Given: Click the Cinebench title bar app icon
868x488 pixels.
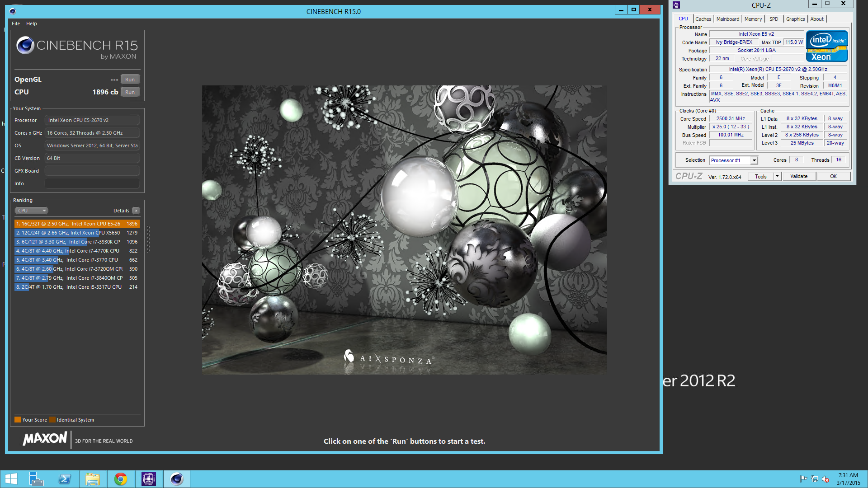Looking at the screenshot, I should (13, 11).
